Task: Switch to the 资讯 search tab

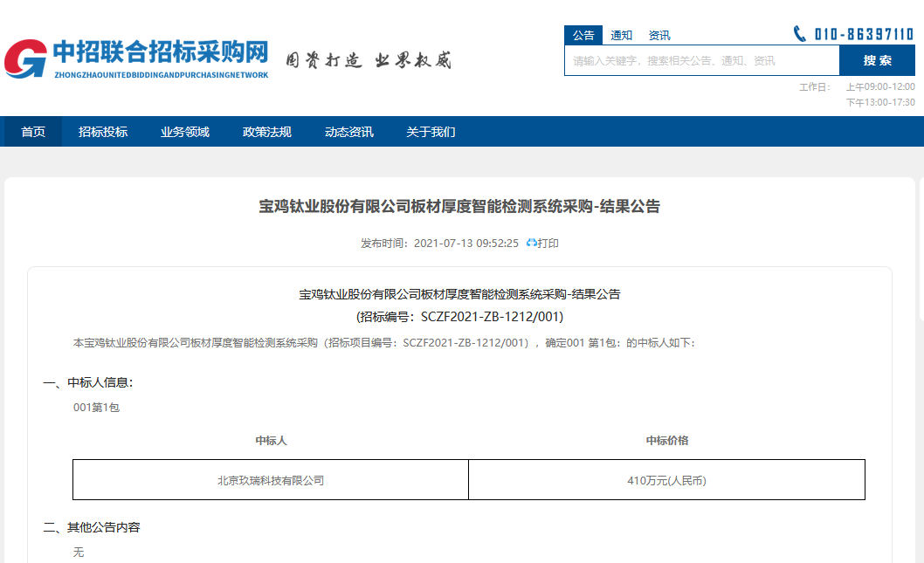Action: tap(659, 36)
